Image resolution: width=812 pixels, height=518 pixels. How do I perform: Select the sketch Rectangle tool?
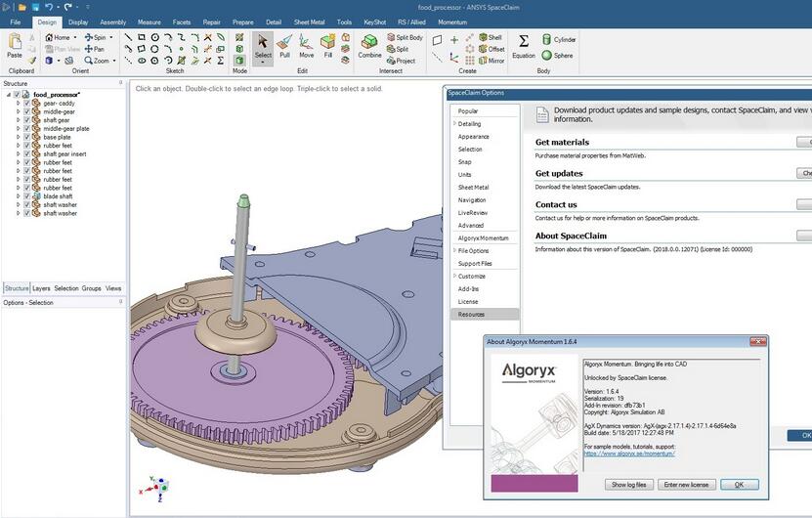pos(142,37)
